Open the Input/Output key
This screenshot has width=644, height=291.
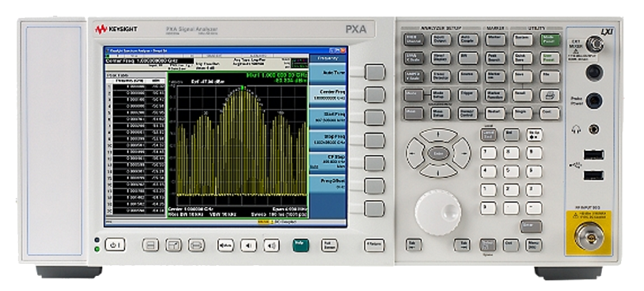pos(441,40)
